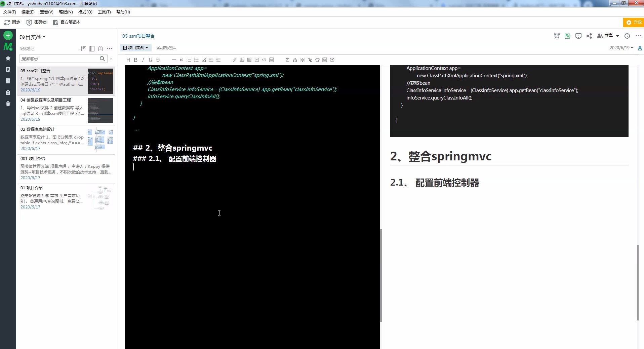
Task: Open the 工具(T) menu
Action: click(104, 12)
